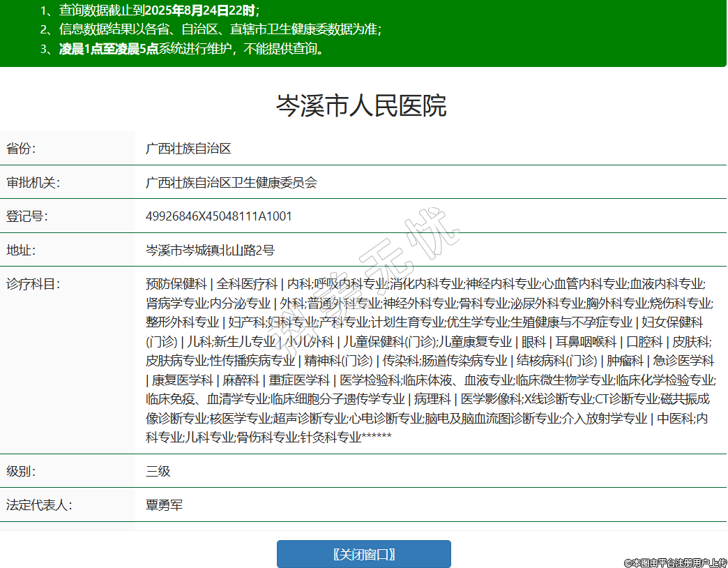Image resolution: width=728 pixels, height=568 pixels.
Task: Click registration number 49926846X45048111A1001
Action: pyautogui.click(x=219, y=216)
